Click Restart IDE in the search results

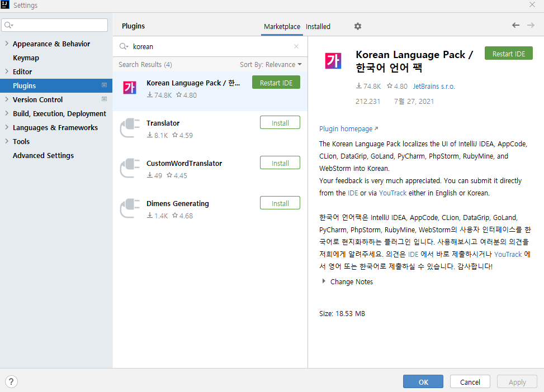276,83
